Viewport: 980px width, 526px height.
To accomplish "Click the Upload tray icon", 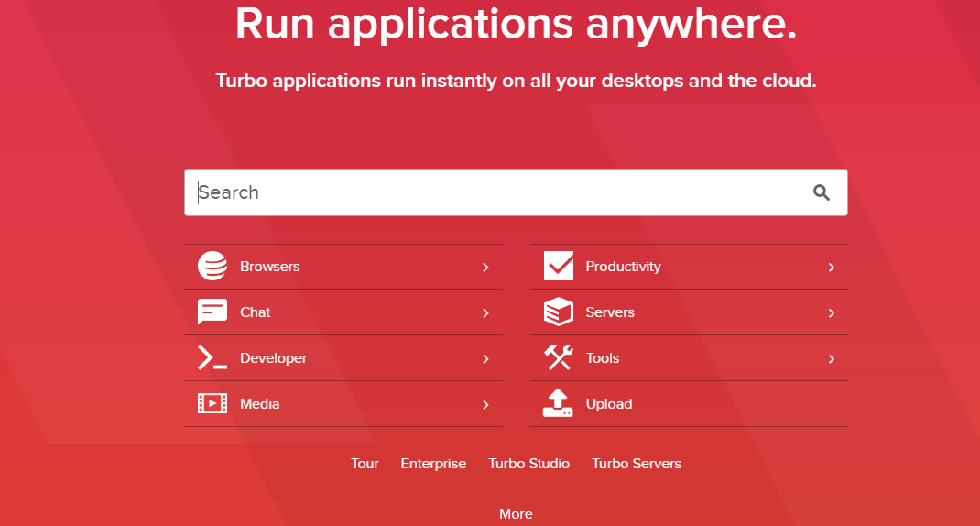I will tap(558, 404).
